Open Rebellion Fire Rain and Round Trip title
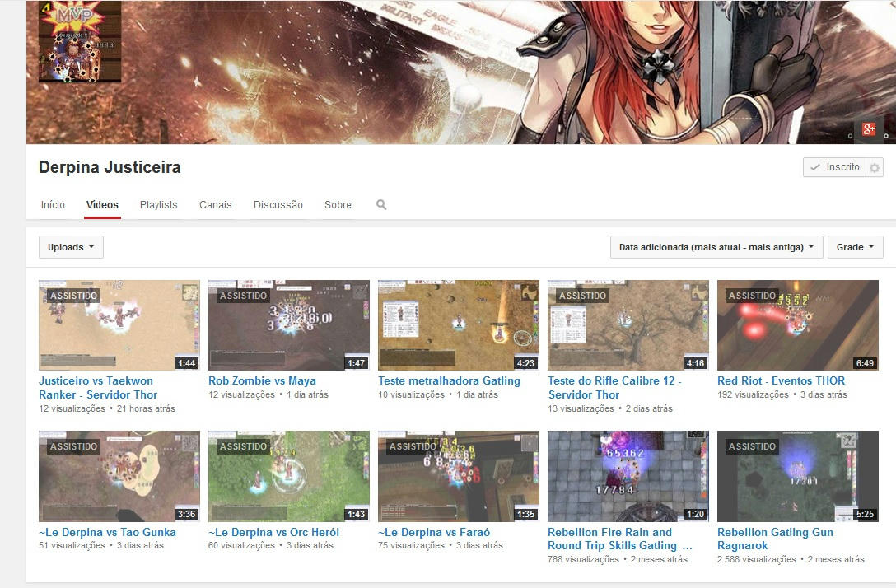The height and width of the screenshot is (588, 896). (620, 539)
